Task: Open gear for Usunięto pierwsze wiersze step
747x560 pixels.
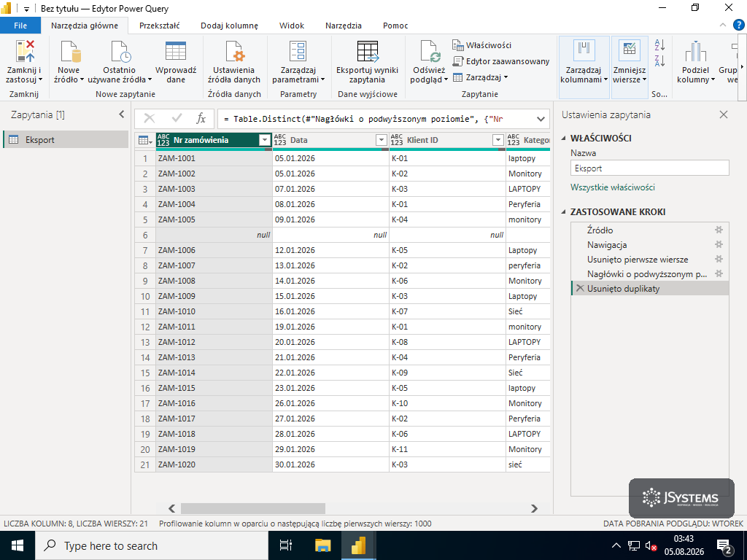Action: point(719,259)
